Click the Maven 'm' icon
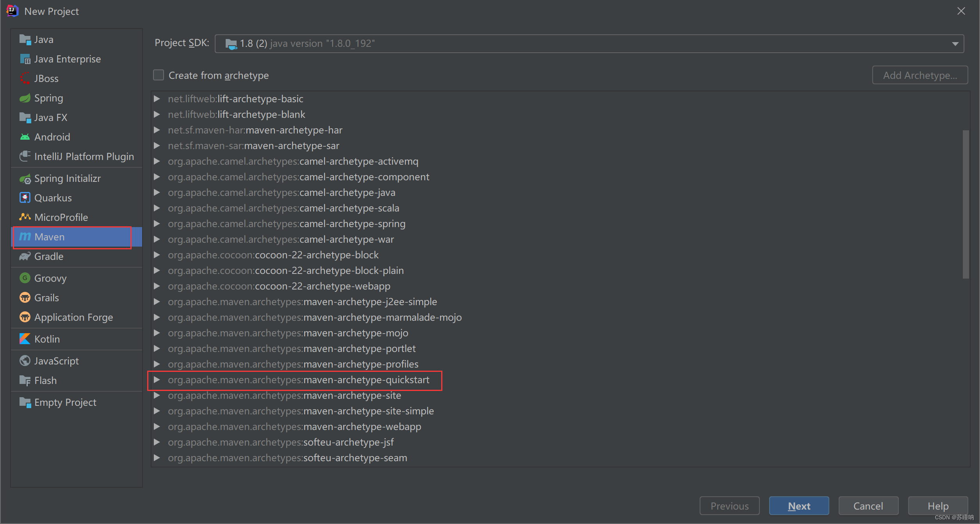The width and height of the screenshot is (980, 524). click(25, 237)
